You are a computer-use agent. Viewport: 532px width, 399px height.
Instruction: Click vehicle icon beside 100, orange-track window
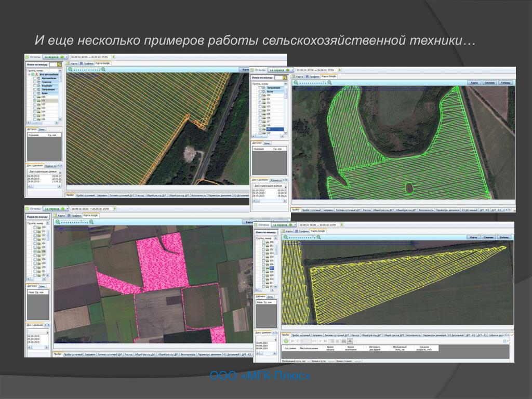click(38, 97)
